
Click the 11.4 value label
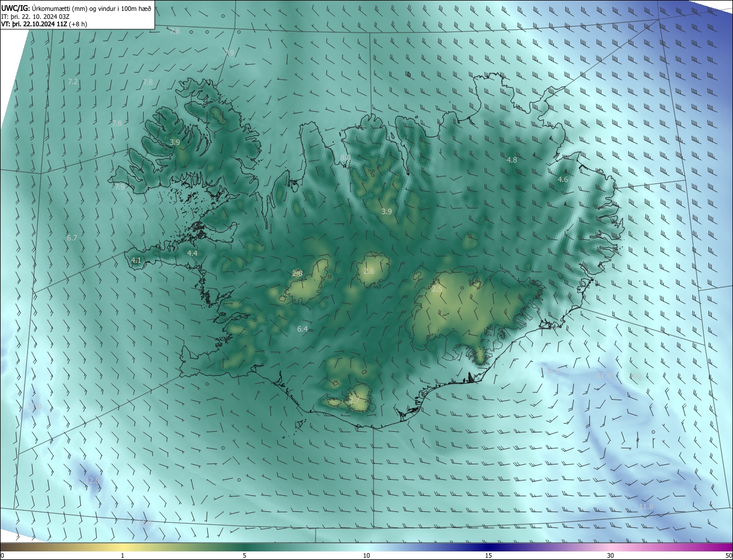click(x=604, y=376)
